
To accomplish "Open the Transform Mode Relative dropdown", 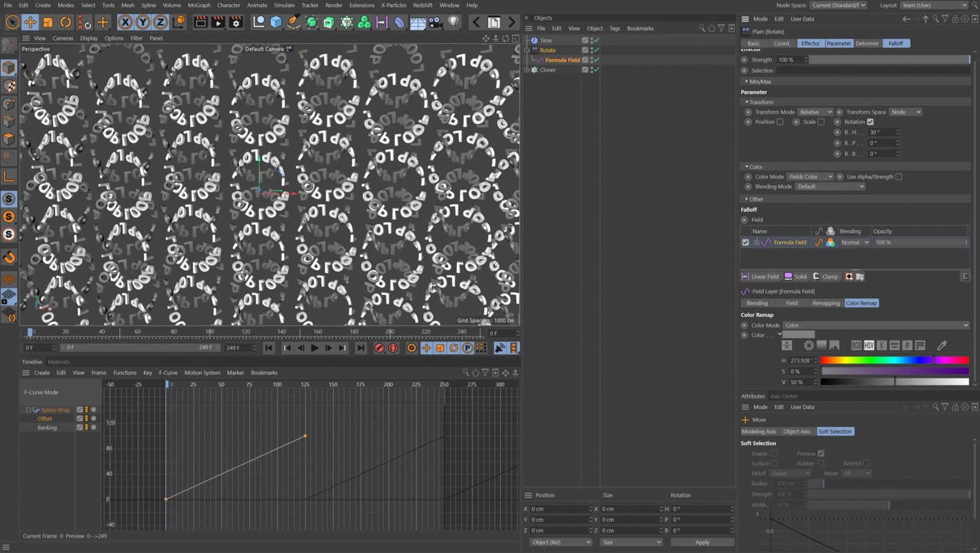I will coord(815,112).
